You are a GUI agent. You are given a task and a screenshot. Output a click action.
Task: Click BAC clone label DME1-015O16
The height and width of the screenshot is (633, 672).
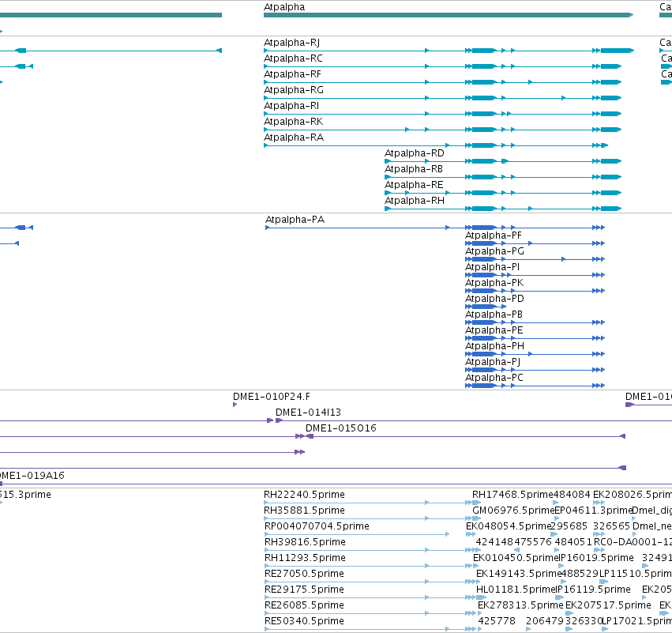click(340, 429)
